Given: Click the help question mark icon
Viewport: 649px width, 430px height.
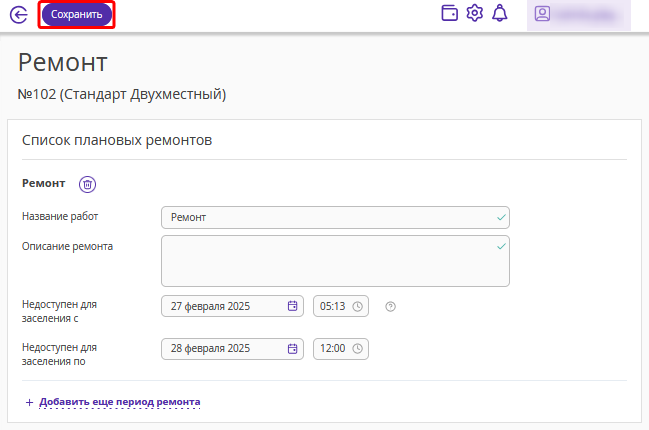Looking at the screenshot, I should click(390, 307).
